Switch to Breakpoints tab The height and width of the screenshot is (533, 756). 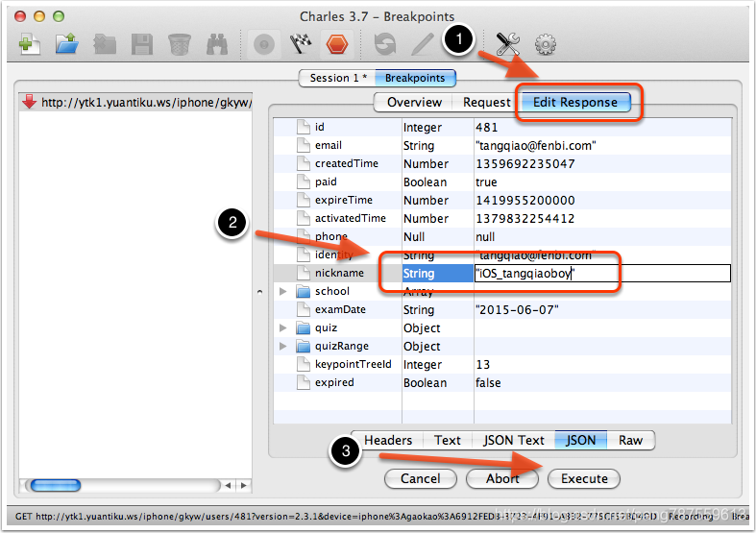click(415, 78)
